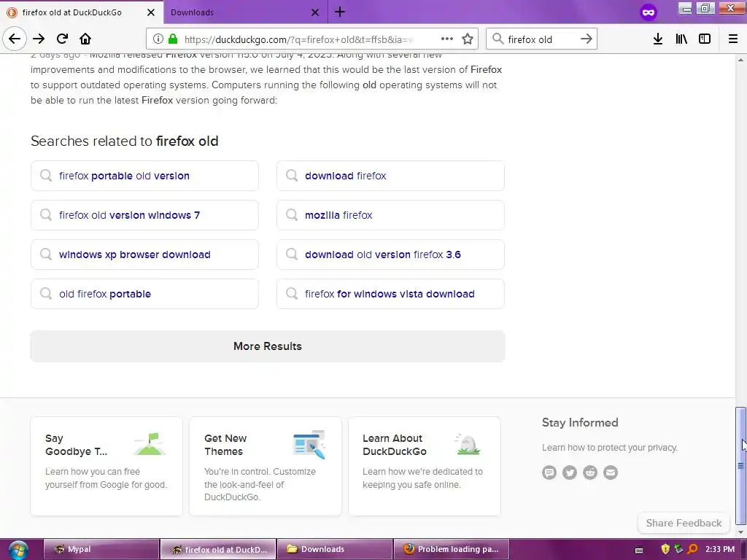Viewport: 747px width, 560px height.
Task: Search firefox portable old version
Action: click(x=144, y=176)
